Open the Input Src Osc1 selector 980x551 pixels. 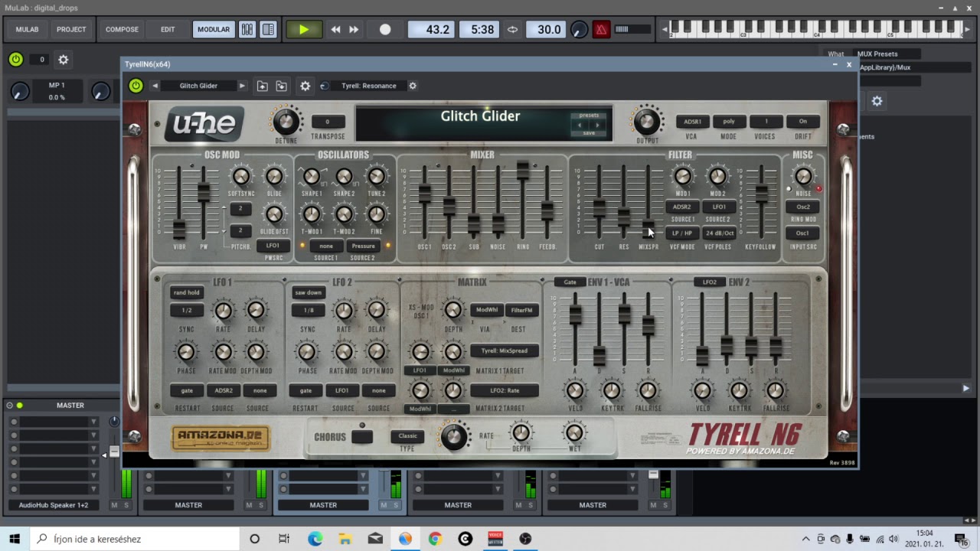tap(803, 233)
